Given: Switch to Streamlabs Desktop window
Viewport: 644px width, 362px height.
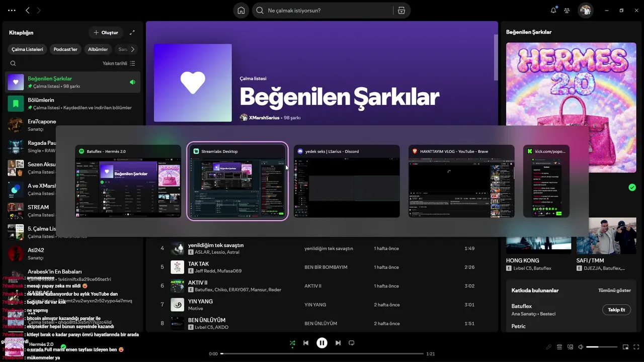Looking at the screenshot, I should point(237,181).
